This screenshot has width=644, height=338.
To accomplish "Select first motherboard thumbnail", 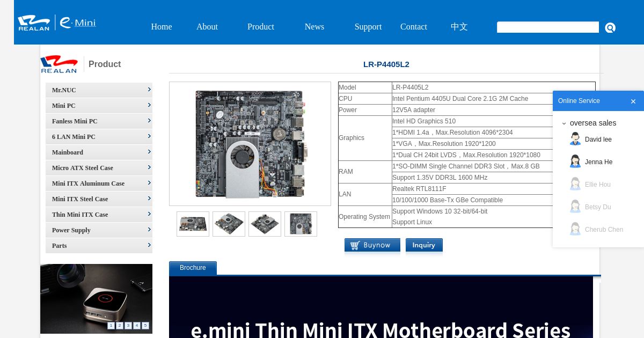I will pos(193,224).
